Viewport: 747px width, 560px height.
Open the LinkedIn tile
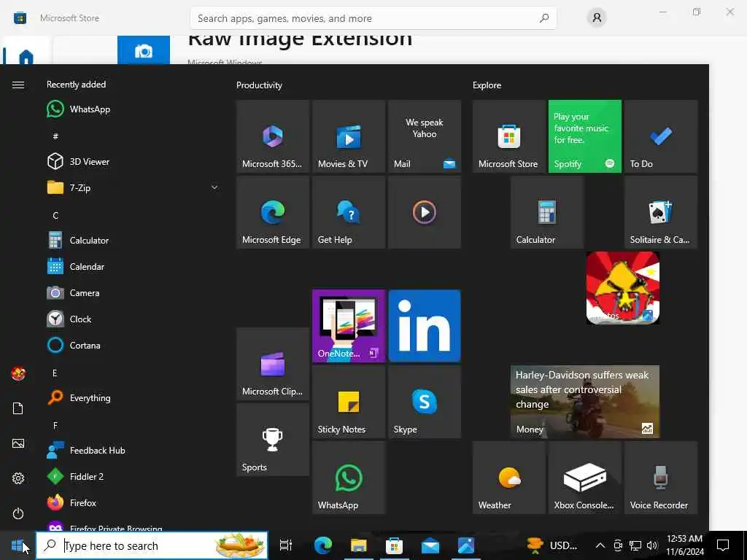tap(425, 326)
